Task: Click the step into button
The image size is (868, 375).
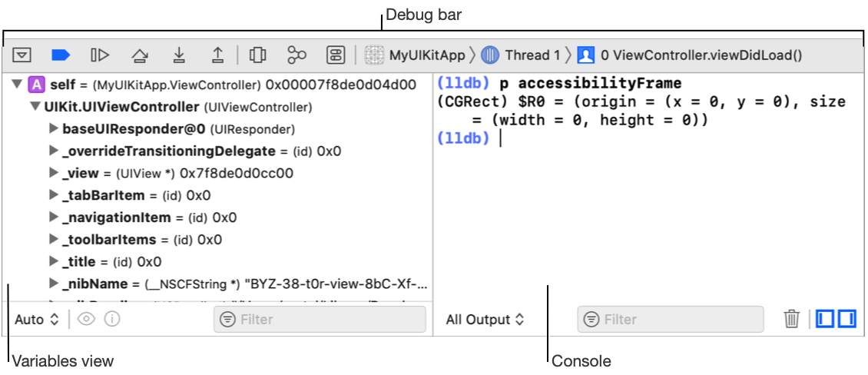Action: coord(179,55)
